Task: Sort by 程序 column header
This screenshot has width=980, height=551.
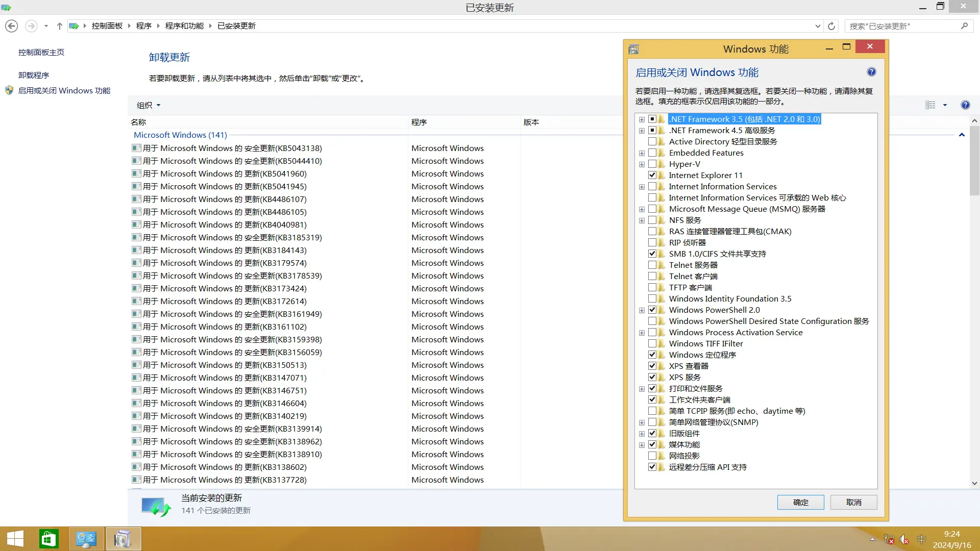Action: coord(464,122)
